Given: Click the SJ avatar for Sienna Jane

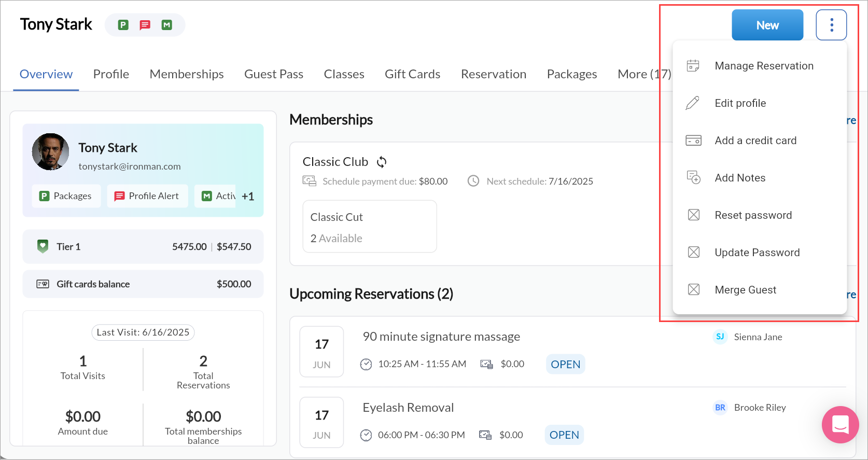Looking at the screenshot, I should coord(720,337).
